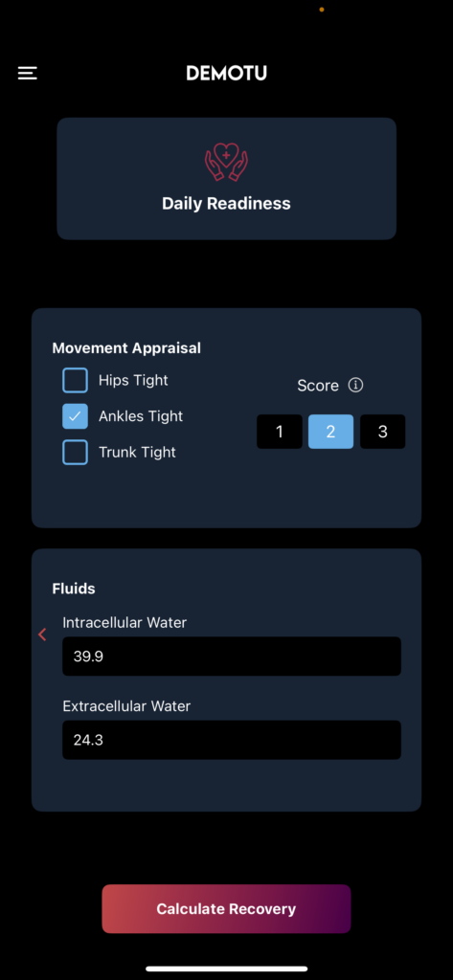Go back with the red chevron arrow
This screenshot has height=980, width=453.
pyautogui.click(x=42, y=635)
